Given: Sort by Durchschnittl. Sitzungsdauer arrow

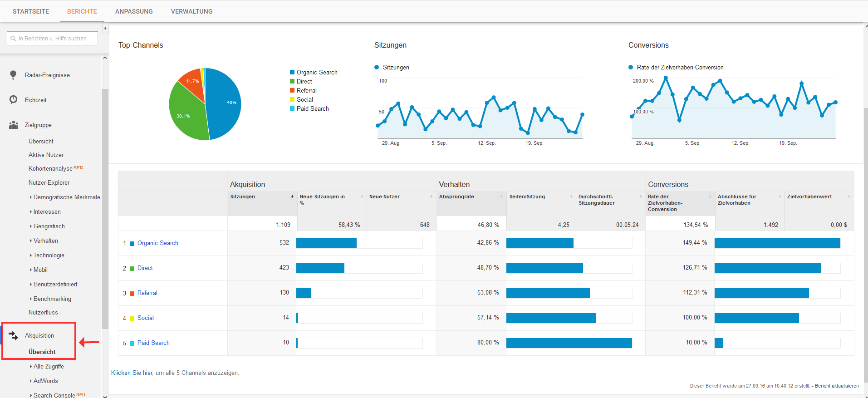Looking at the screenshot, I should [641, 197].
